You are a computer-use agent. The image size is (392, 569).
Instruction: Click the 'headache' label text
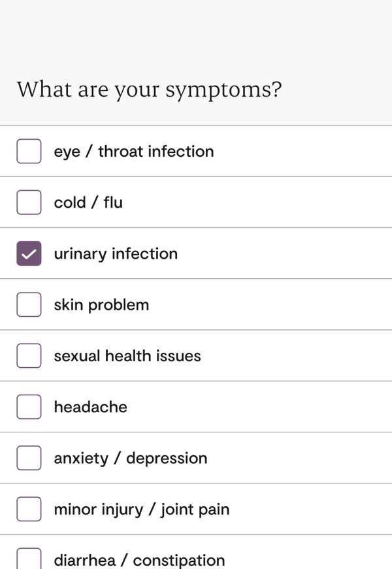[90, 407]
